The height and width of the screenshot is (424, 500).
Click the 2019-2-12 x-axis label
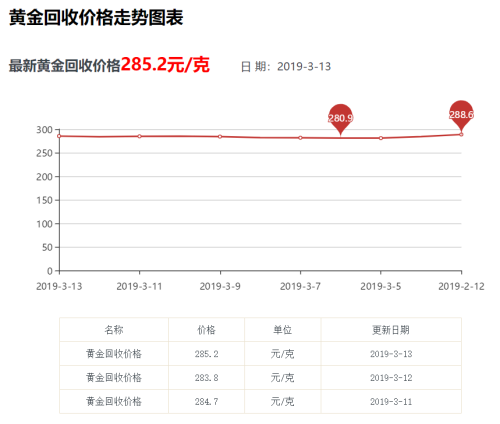[x=461, y=286]
